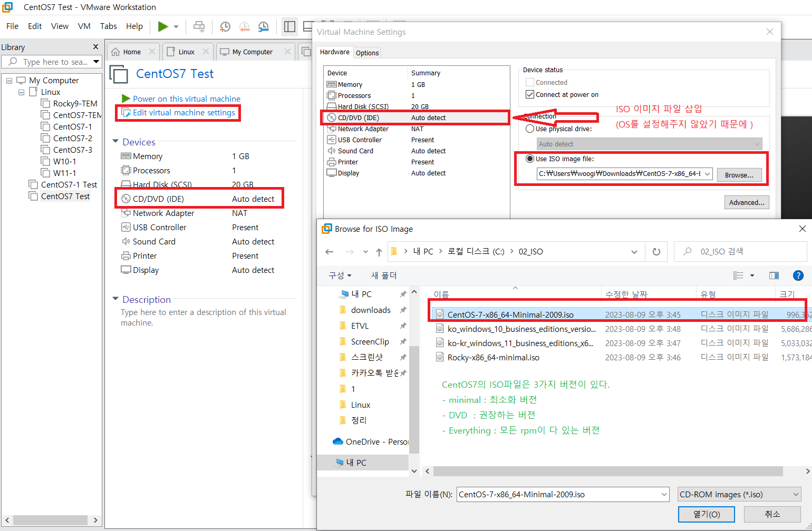Screen dimensions: 812x531
Task: Click the Display icon in Devices list
Action: tap(126, 270)
